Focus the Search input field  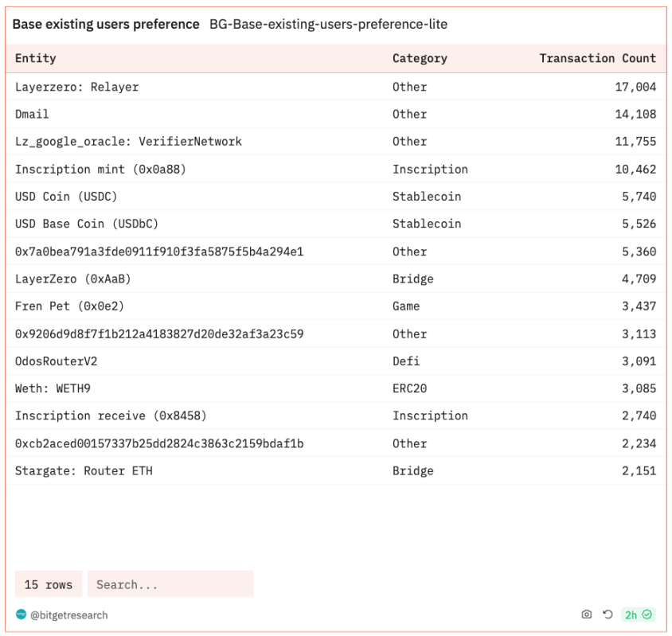[170, 584]
